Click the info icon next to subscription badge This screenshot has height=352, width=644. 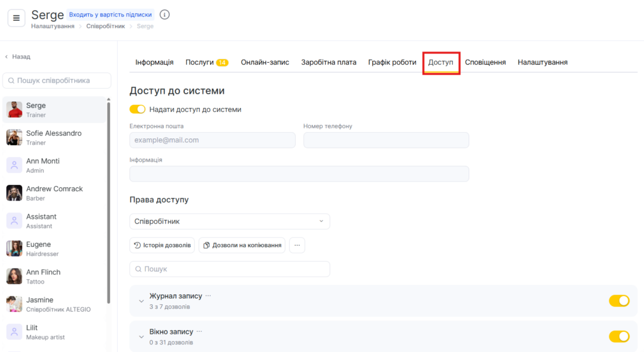pos(165,14)
